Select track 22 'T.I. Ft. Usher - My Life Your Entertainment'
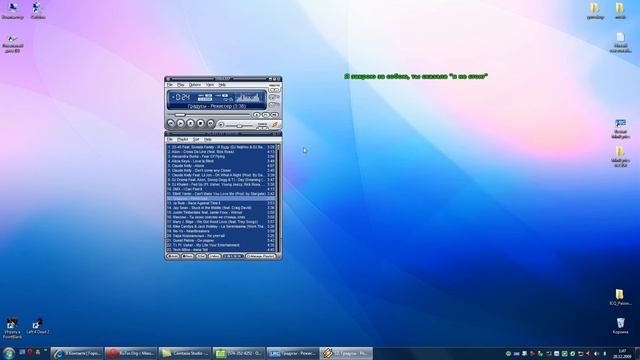The image size is (640, 360). 221,245
